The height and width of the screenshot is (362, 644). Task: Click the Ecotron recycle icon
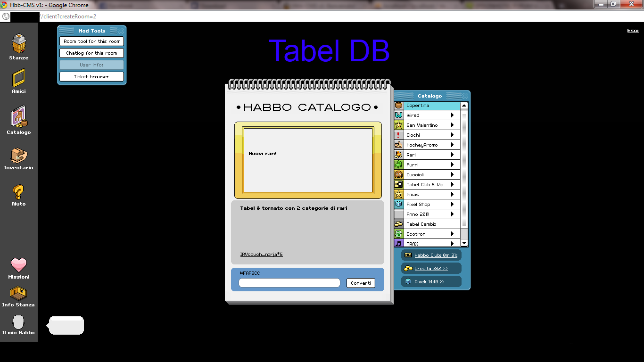click(x=399, y=234)
